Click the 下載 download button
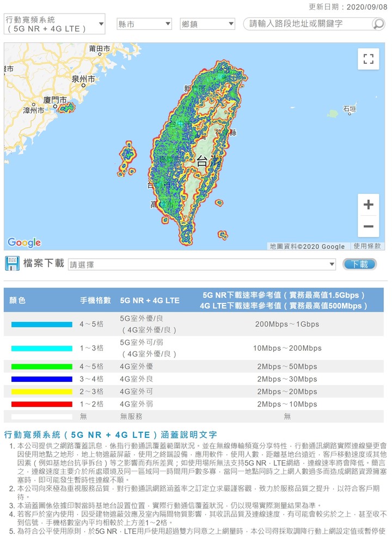 359,264
